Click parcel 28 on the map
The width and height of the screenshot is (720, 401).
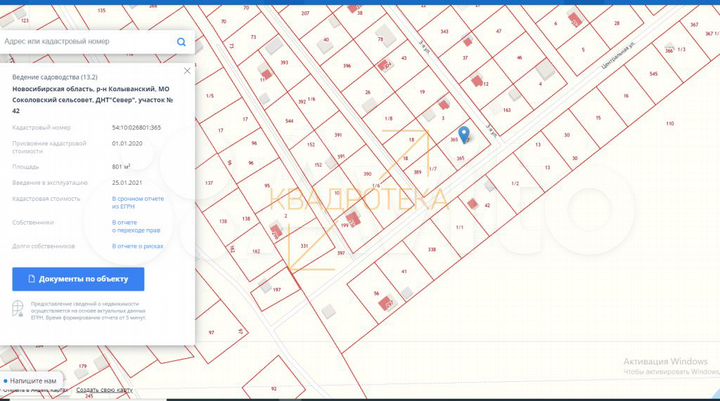coord(617,23)
